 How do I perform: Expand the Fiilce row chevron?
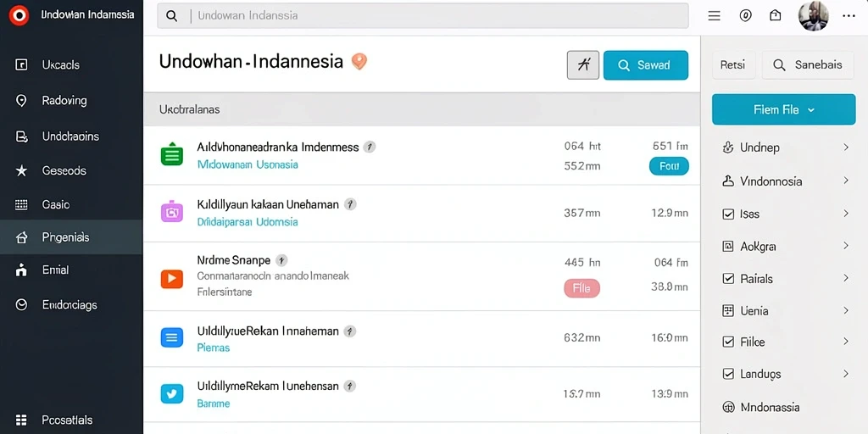click(846, 342)
